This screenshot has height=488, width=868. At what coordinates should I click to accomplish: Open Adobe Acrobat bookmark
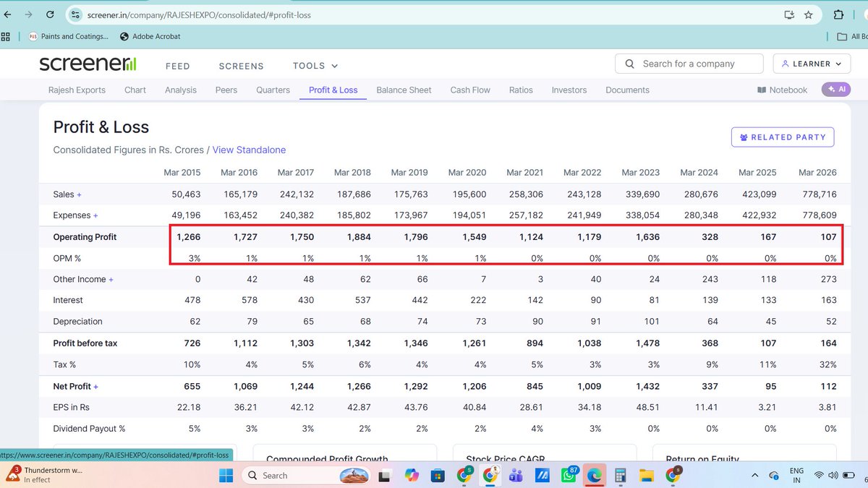coord(150,36)
